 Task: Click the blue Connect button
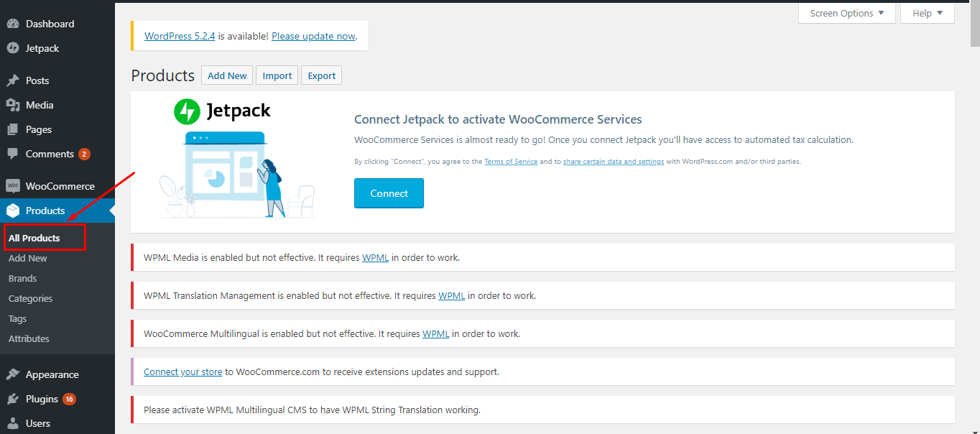(x=389, y=193)
